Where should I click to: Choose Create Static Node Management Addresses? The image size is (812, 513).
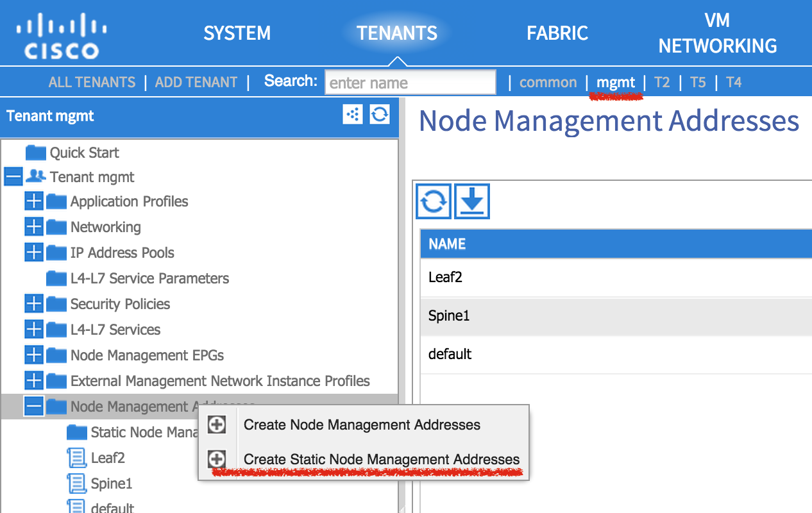pyautogui.click(x=381, y=459)
